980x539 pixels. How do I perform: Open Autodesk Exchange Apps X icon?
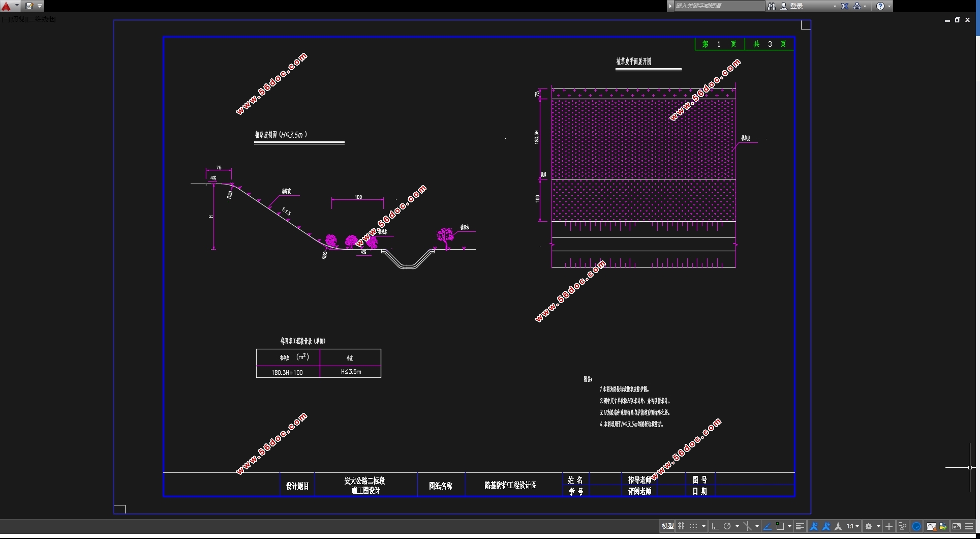(845, 6)
